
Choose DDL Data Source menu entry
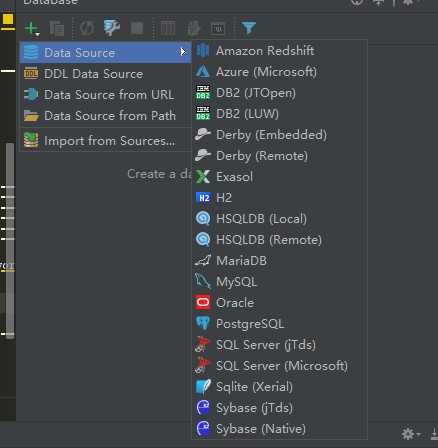(105, 74)
